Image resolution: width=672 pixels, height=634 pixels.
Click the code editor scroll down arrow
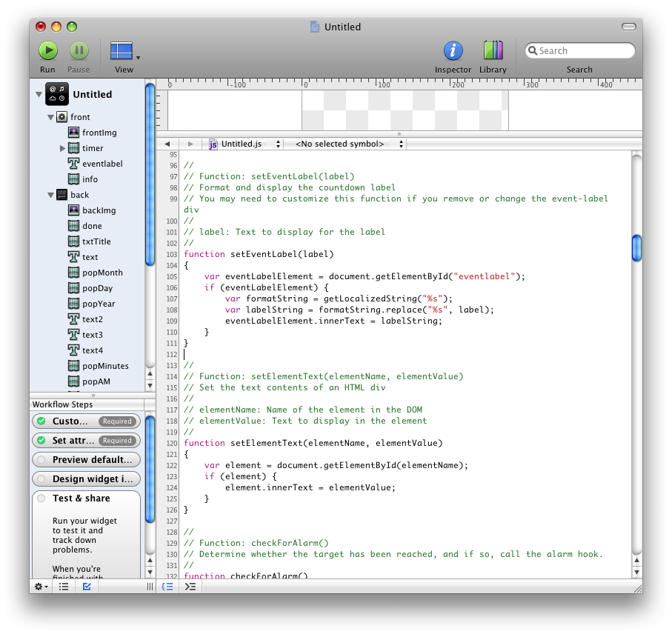tap(636, 572)
